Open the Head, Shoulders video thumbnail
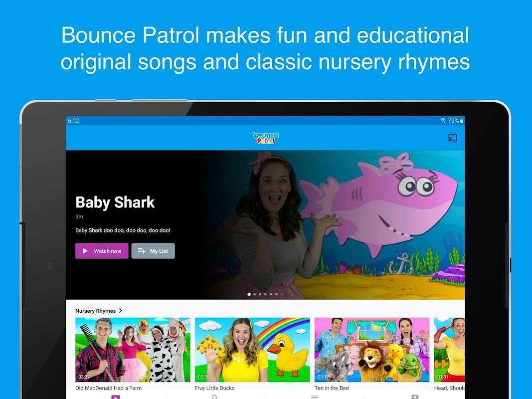This screenshot has width=532, height=399. tap(450, 350)
